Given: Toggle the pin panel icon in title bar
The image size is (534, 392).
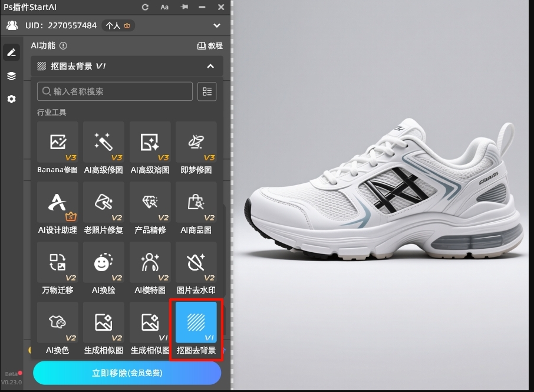Looking at the screenshot, I should pyautogui.click(x=184, y=7).
